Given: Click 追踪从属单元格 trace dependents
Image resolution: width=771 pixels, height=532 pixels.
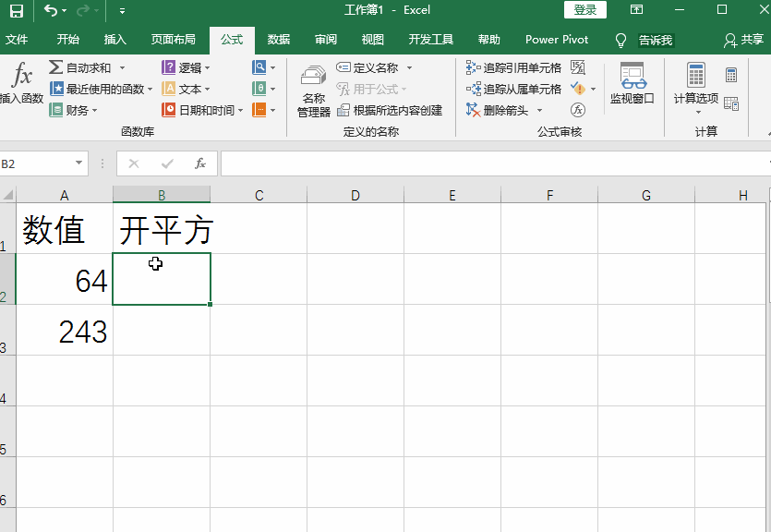Looking at the screenshot, I should click(x=513, y=89).
